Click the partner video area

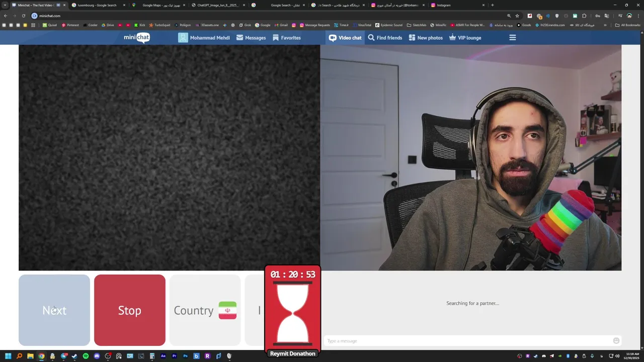pos(169,157)
